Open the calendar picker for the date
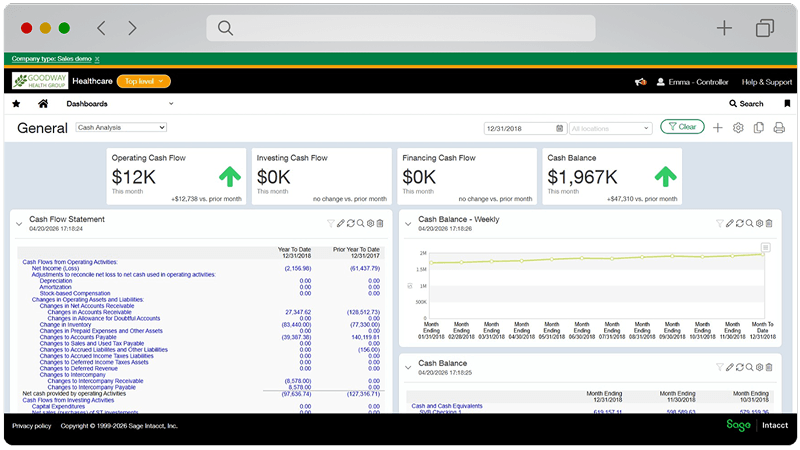The image size is (800, 450). [x=560, y=128]
